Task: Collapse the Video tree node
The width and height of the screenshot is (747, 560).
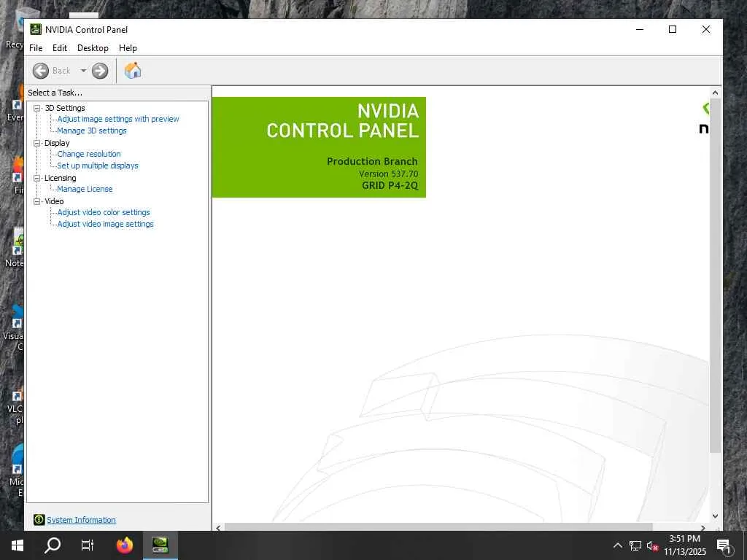Action: pos(36,201)
